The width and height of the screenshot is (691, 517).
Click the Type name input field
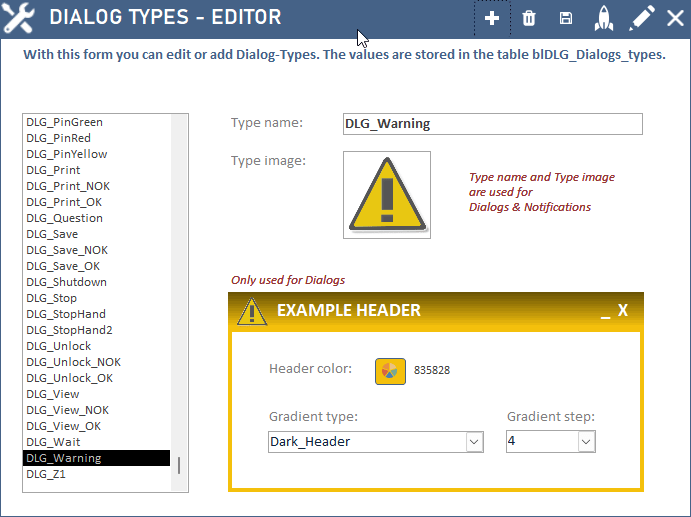492,124
